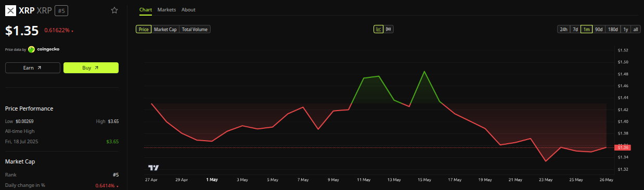Click the XRP logo icon
The width and height of the screenshot is (644, 190).
pyautogui.click(x=10, y=10)
